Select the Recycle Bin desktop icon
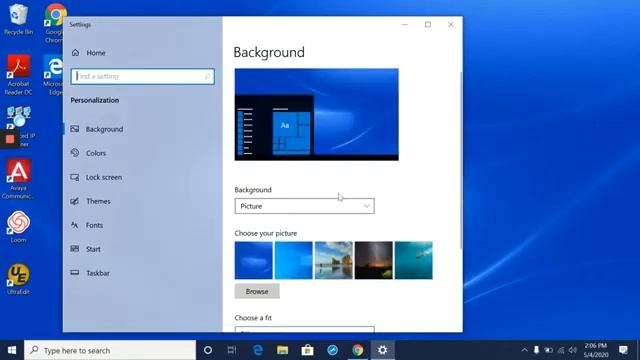The width and height of the screenshot is (640, 360). tap(18, 19)
